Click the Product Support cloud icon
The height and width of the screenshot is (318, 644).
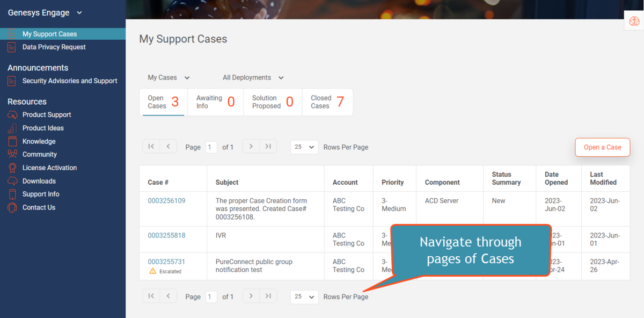12,115
